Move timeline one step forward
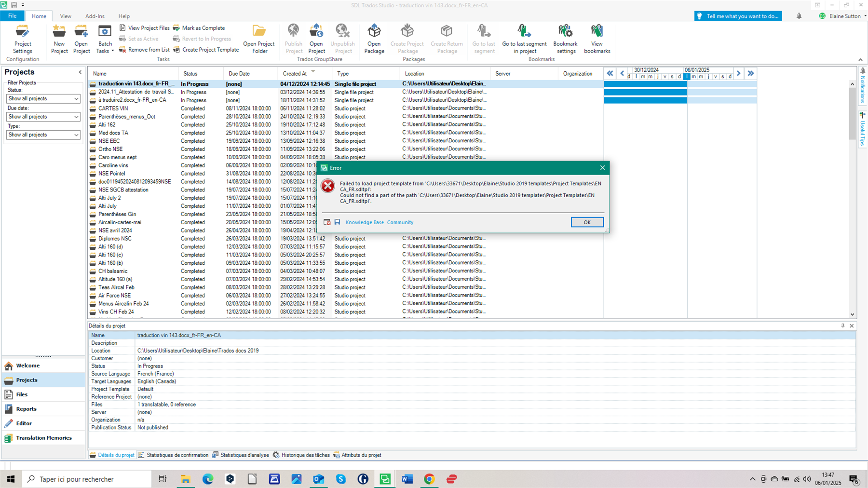868x488 pixels. click(x=739, y=73)
